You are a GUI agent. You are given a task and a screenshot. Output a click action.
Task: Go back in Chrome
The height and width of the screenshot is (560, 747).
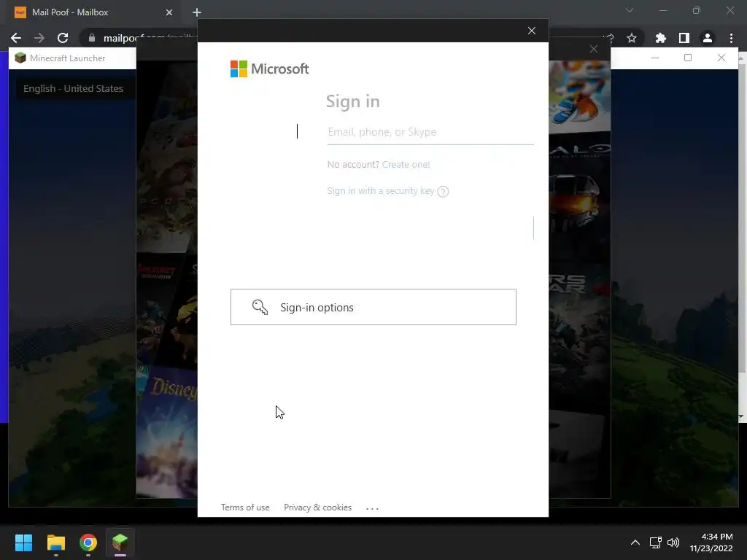16,38
